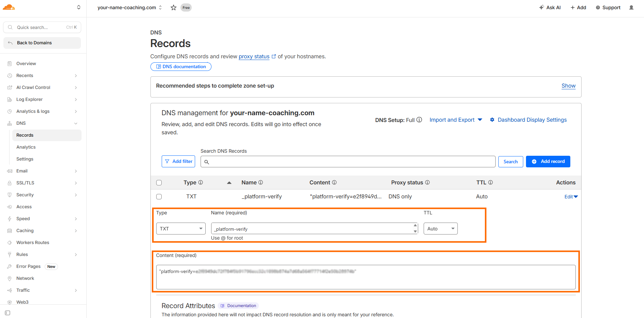Open the account profile icon
Viewport: 644px width, 318px height.
point(631,7)
